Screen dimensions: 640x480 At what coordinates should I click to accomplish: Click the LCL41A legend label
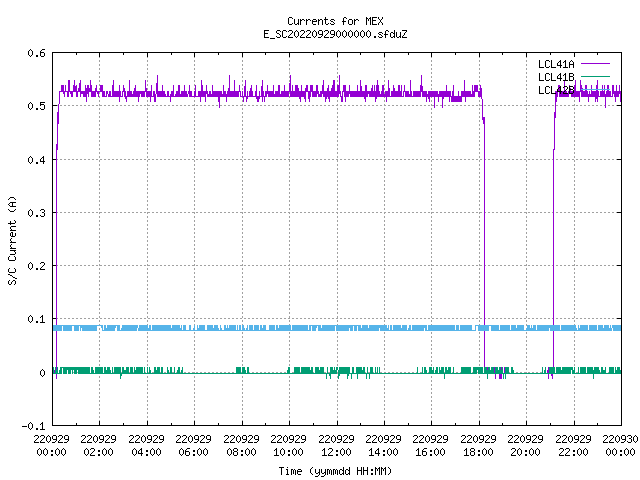(x=556, y=64)
